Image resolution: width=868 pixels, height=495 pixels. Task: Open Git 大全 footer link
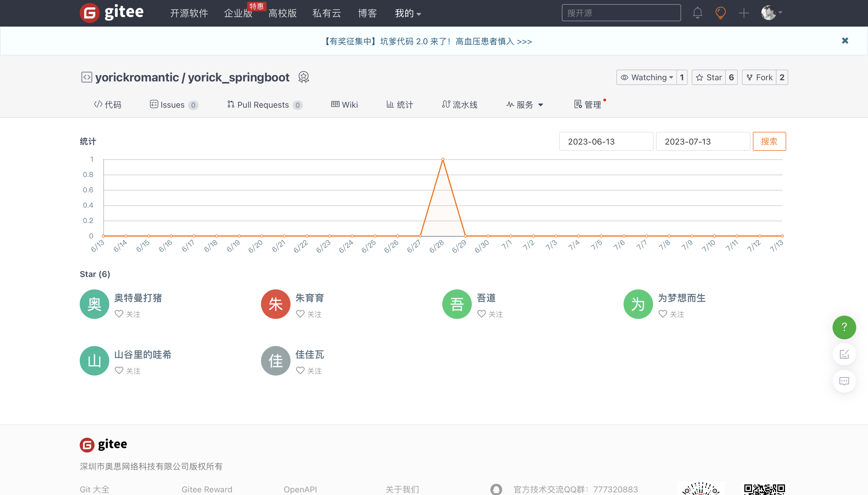point(94,490)
